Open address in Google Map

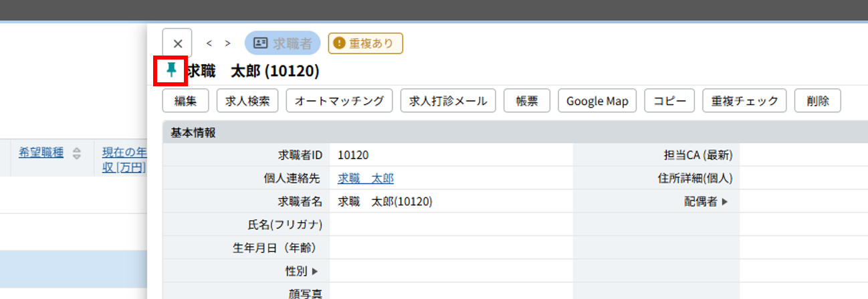[x=597, y=101]
